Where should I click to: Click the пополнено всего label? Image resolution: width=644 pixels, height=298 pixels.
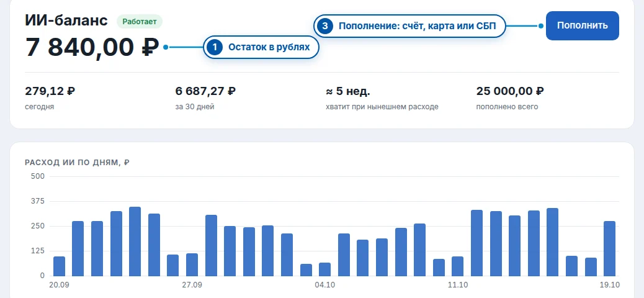[x=508, y=107]
